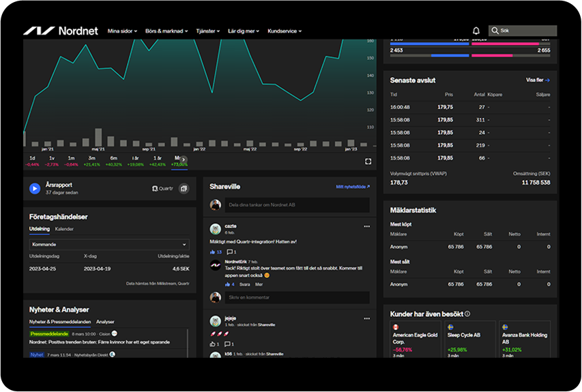Open the Mina sidor dropdown menu

click(x=122, y=31)
